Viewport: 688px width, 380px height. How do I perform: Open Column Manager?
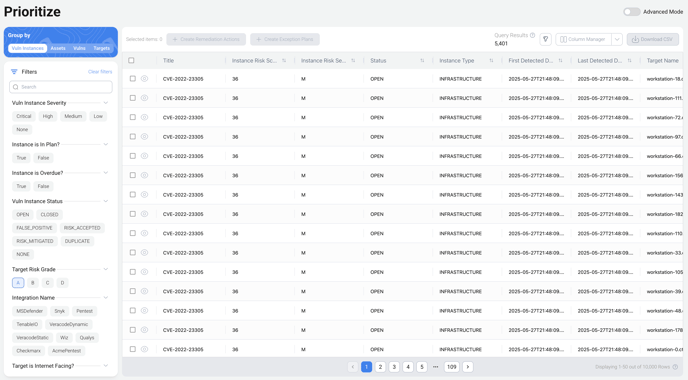(584, 39)
